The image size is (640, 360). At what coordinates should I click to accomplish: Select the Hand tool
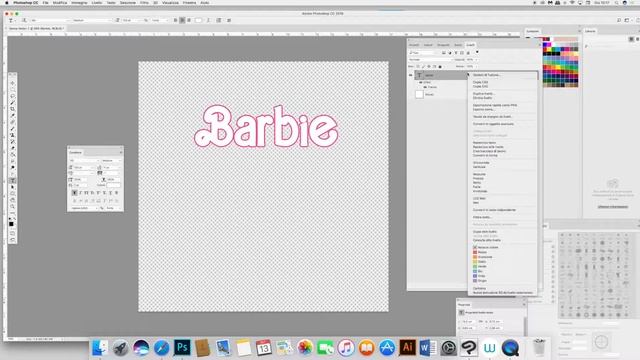[x=13, y=200]
